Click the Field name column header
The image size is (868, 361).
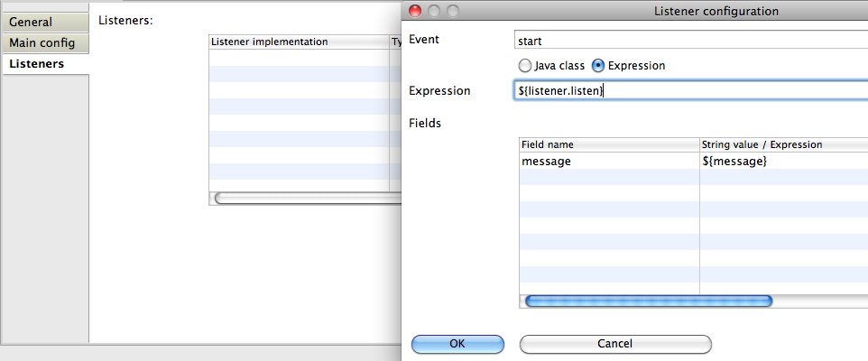[x=609, y=144]
